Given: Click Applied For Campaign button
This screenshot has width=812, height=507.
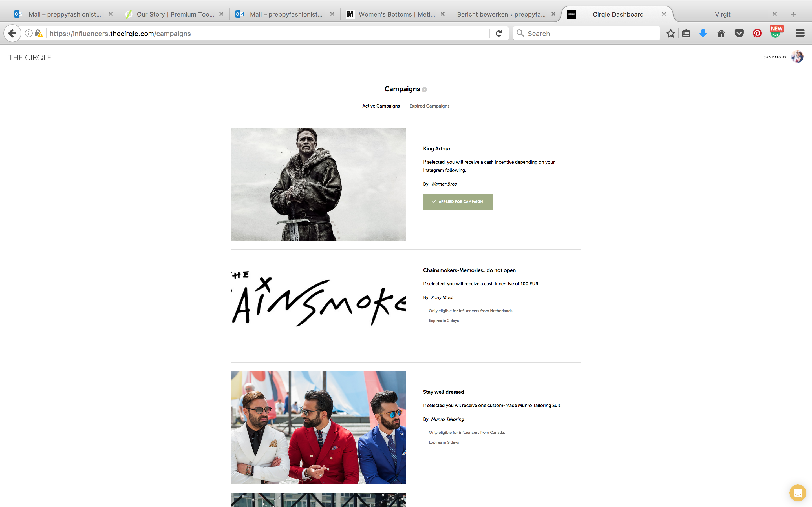Looking at the screenshot, I should point(458,201).
